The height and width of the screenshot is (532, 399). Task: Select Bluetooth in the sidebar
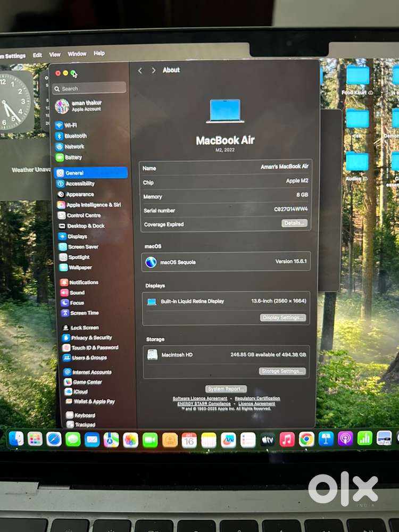click(74, 136)
